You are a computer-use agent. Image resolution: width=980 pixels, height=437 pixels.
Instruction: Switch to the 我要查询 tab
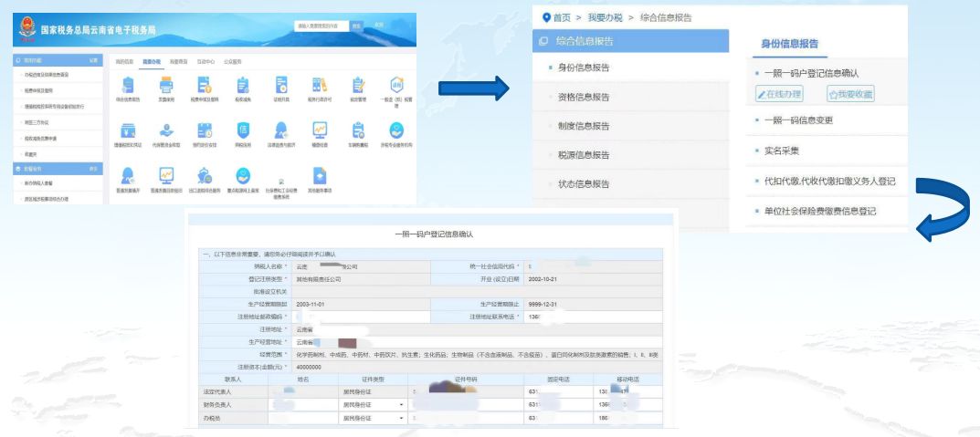(179, 62)
